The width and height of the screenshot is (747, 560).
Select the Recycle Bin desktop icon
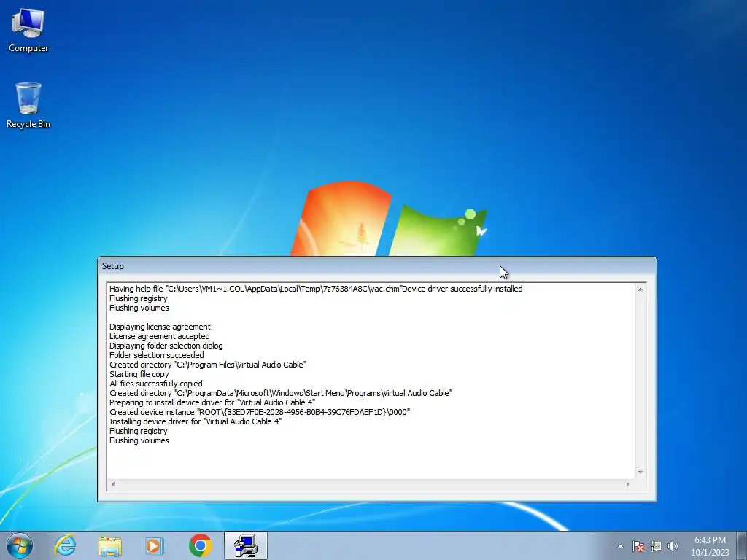[28, 105]
